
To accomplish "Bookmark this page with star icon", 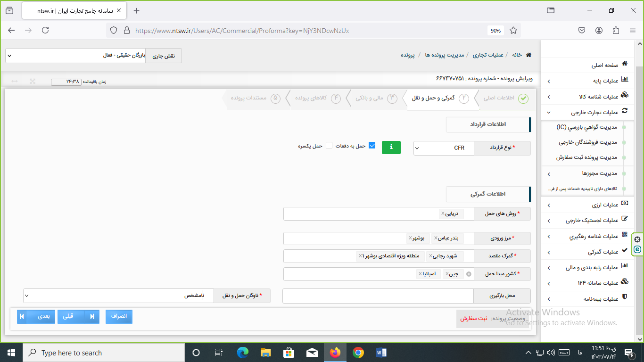I will tap(513, 30).
